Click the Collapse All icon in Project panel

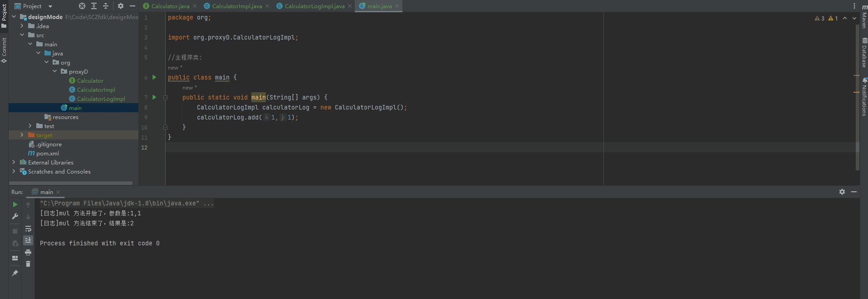click(106, 6)
